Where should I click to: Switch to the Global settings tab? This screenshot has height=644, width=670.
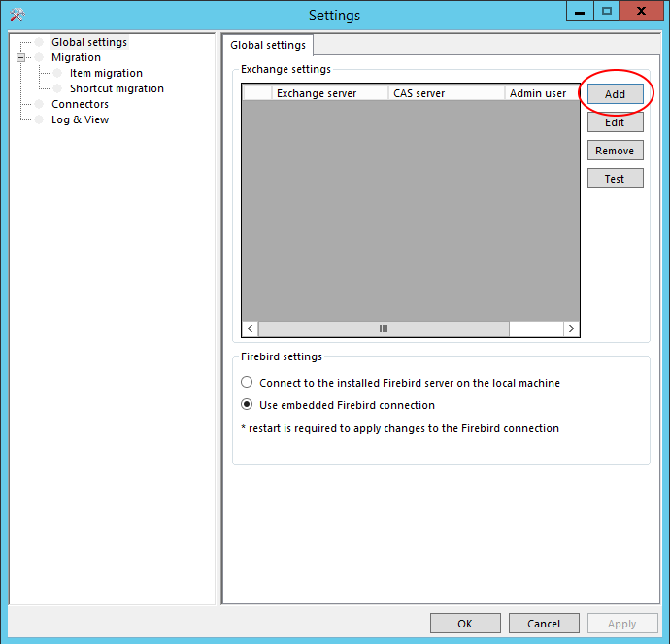pyautogui.click(x=268, y=45)
